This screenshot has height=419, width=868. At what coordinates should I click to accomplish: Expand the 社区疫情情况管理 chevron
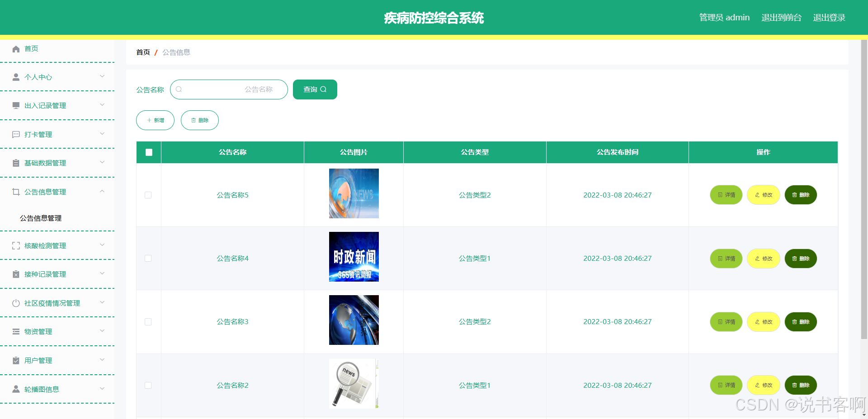[102, 302]
